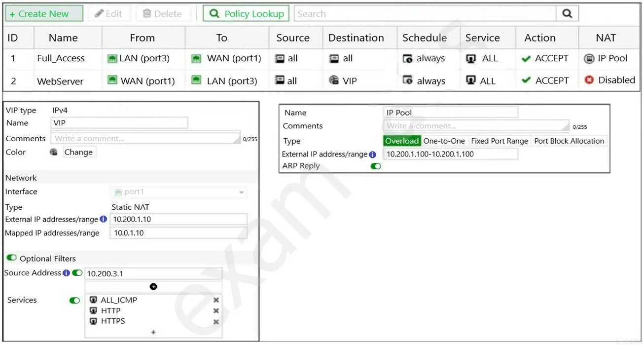Click the ALL service icon in Full_Access row
The width and height of the screenshot is (644, 345).
[471, 59]
